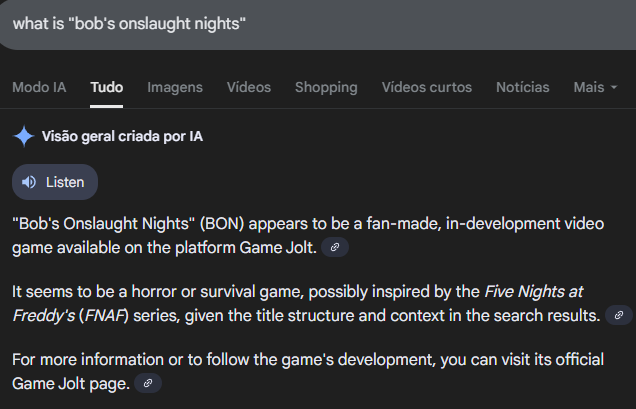This screenshot has height=409, width=636.
Task: Open source link icon after "Game Jolt page."
Action: tap(148, 384)
